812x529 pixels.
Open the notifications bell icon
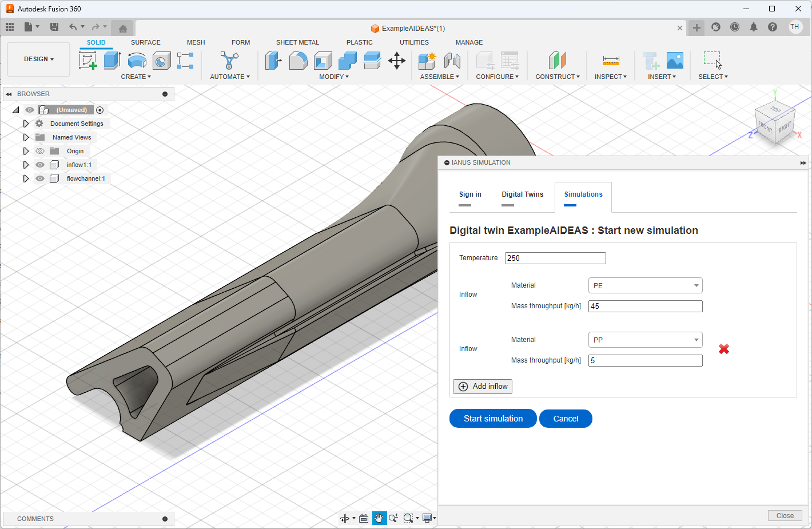pyautogui.click(x=754, y=27)
